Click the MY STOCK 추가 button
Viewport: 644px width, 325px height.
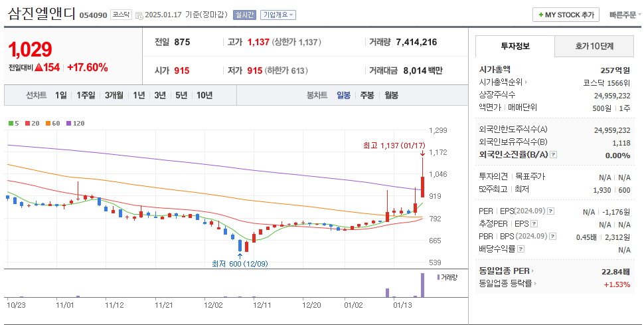[x=566, y=15]
